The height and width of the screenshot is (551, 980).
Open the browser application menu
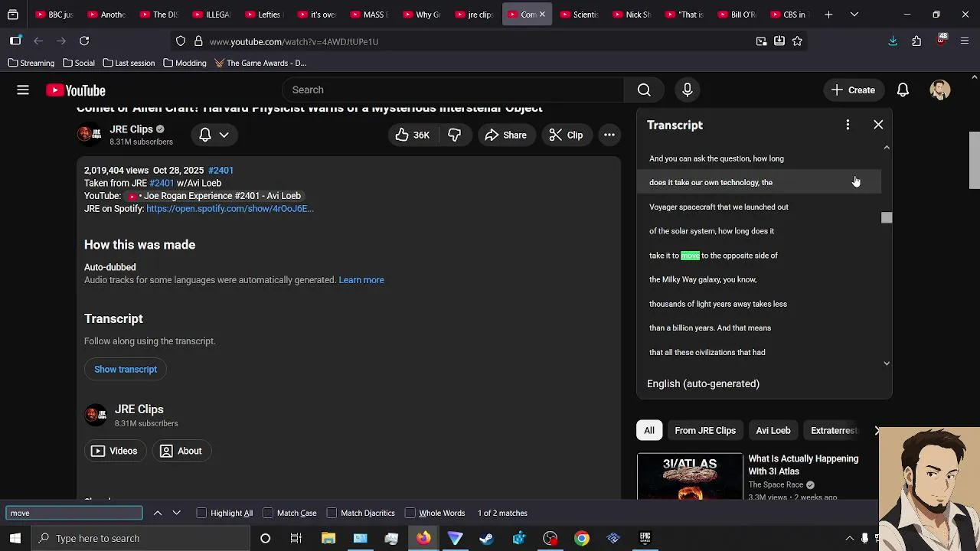pyautogui.click(x=965, y=41)
